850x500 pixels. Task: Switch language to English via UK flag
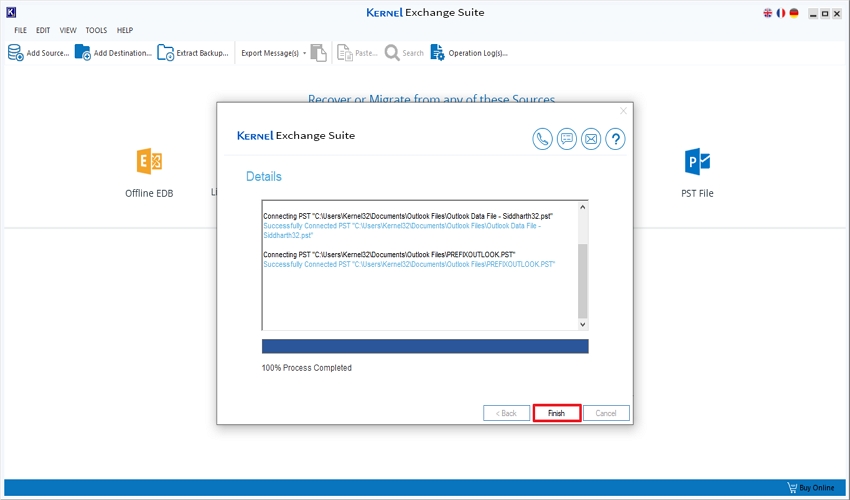pyautogui.click(x=768, y=13)
